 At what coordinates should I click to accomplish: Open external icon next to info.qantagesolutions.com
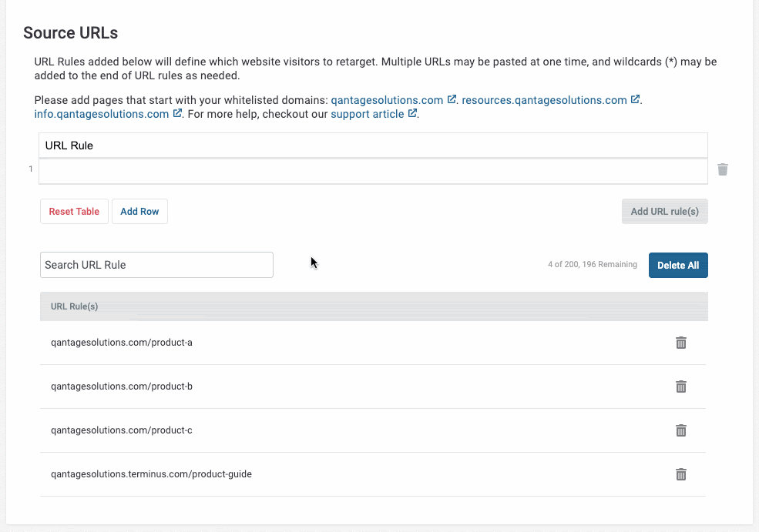[178, 113]
